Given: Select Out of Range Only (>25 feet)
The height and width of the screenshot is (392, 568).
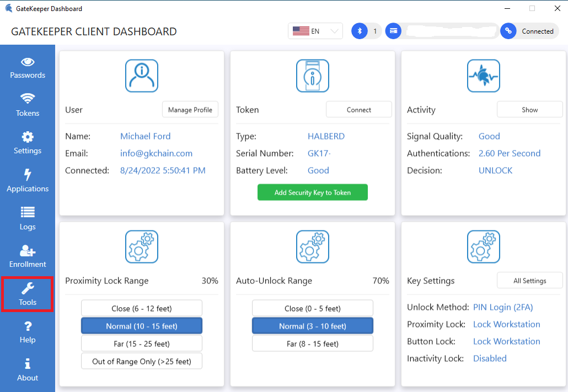Looking at the screenshot, I should [142, 361].
